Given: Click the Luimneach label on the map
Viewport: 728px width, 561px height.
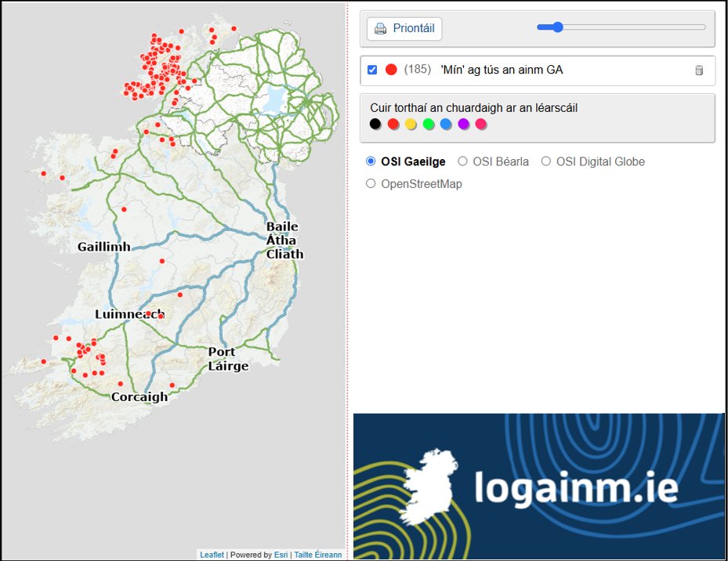Looking at the screenshot, I should coord(129,314).
